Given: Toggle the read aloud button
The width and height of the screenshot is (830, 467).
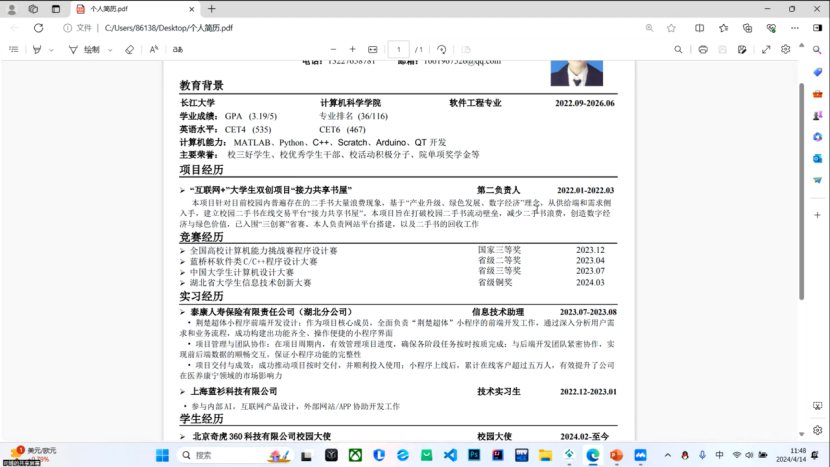Looking at the screenshot, I should [154, 49].
